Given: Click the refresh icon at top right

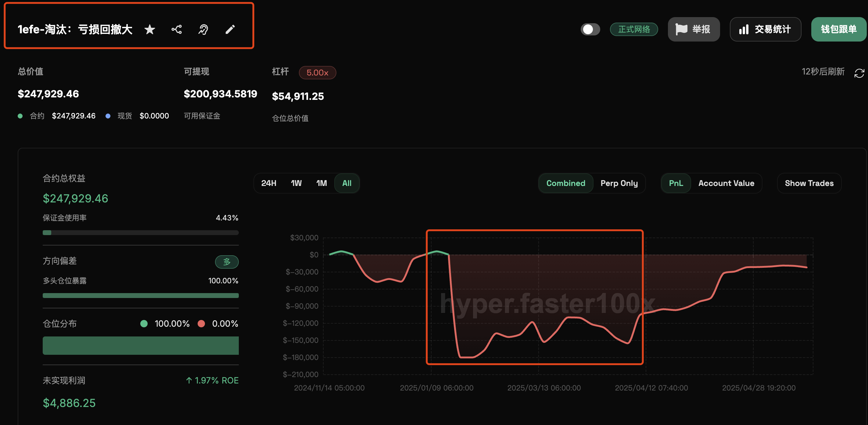Looking at the screenshot, I should click(x=859, y=73).
